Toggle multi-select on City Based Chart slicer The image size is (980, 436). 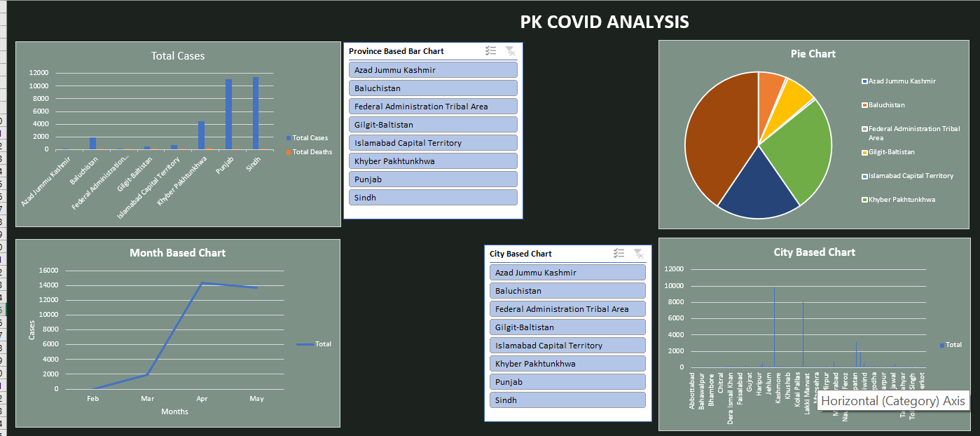[x=619, y=254]
